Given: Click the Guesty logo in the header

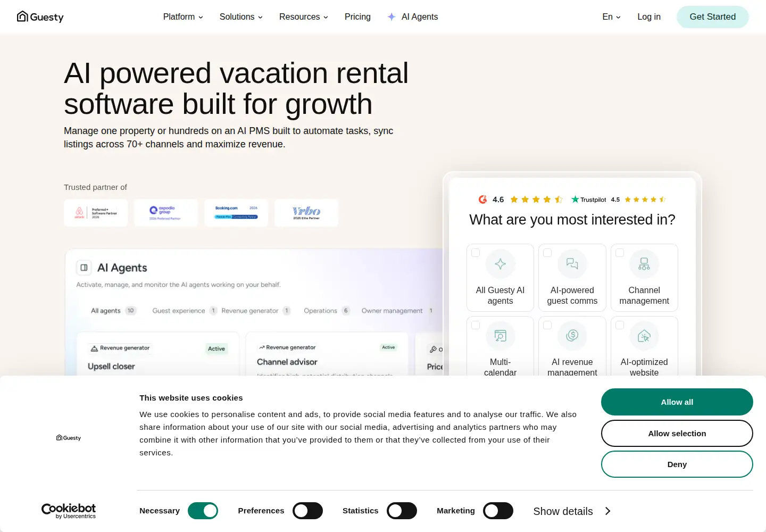Looking at the screenshot, I should [40, 17].
